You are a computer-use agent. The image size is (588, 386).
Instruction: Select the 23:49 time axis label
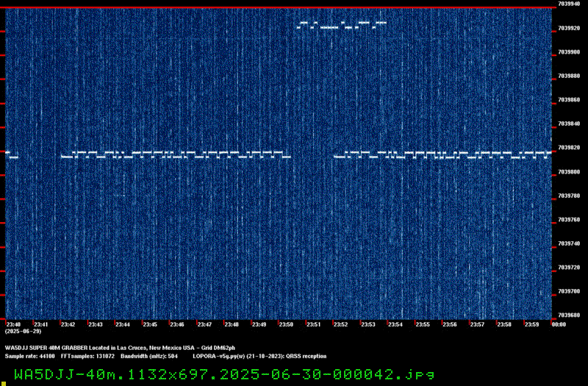(x=259, y=324)
